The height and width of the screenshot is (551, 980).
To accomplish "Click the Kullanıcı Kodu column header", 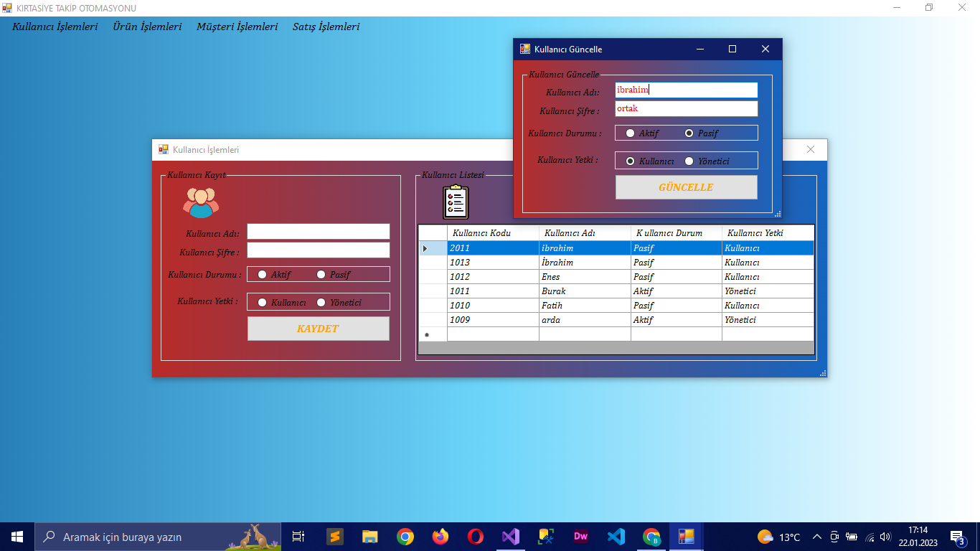I will click(x=493, y=233).
